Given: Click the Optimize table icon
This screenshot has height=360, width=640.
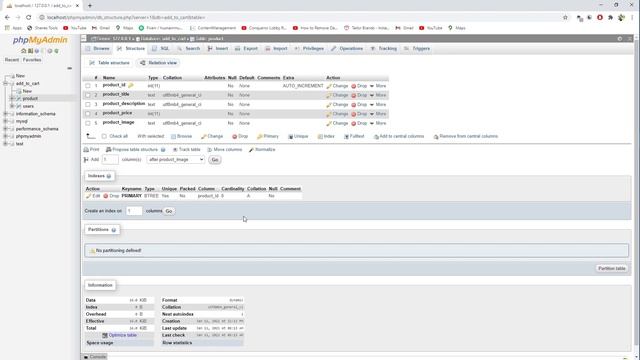Looking at the screenshot, I should [x=105, y=335].
